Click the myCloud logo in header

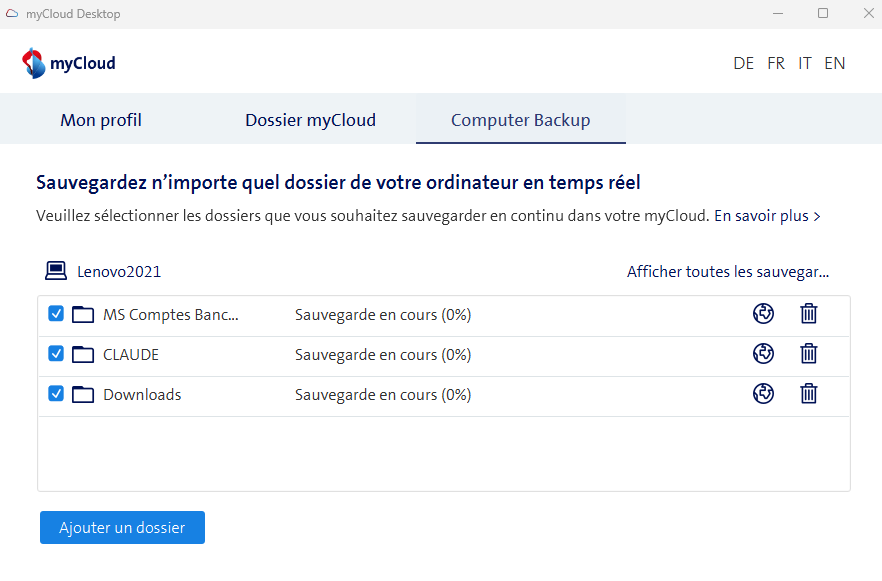point(69,63)
